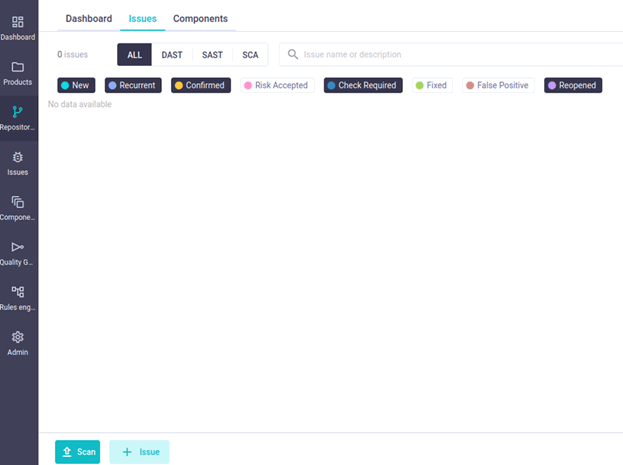
Task: Enable the Fixed status filter
Action: (x=431, y=86)
